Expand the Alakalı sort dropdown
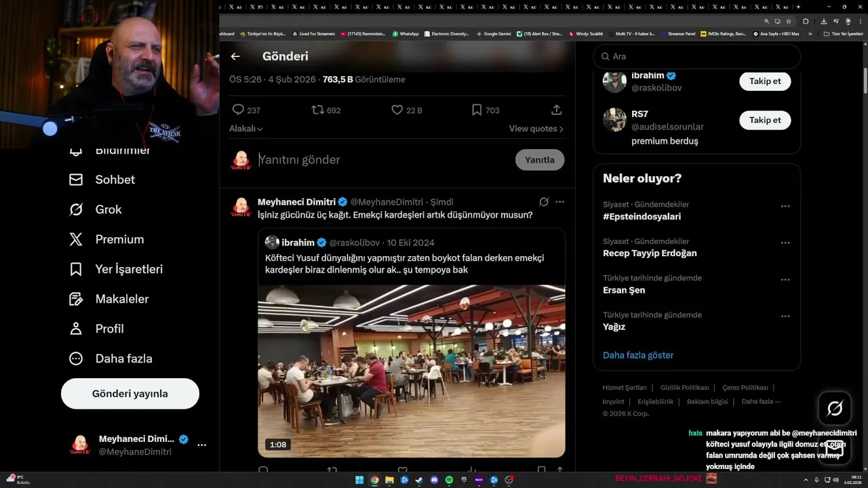The image size is (868, 488). (x=245, y=129)
